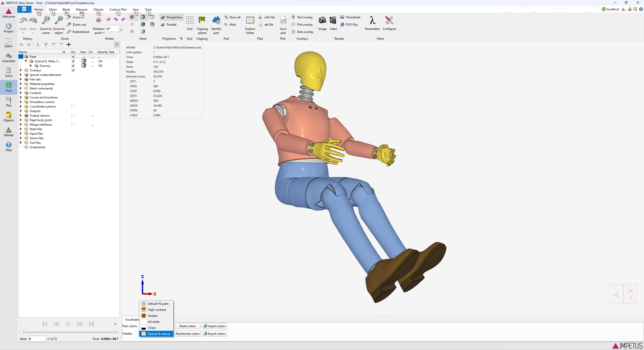
Task: Open the Market sidebar page
Action: coord(9,132)
